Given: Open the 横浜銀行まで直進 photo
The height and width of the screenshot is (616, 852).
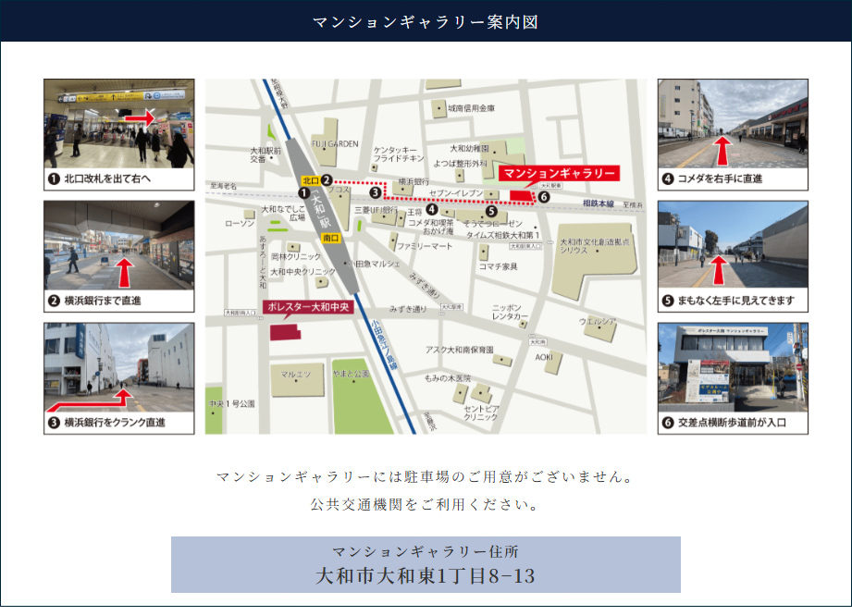Looking at the screenshot, I should [x=118, y=245].
